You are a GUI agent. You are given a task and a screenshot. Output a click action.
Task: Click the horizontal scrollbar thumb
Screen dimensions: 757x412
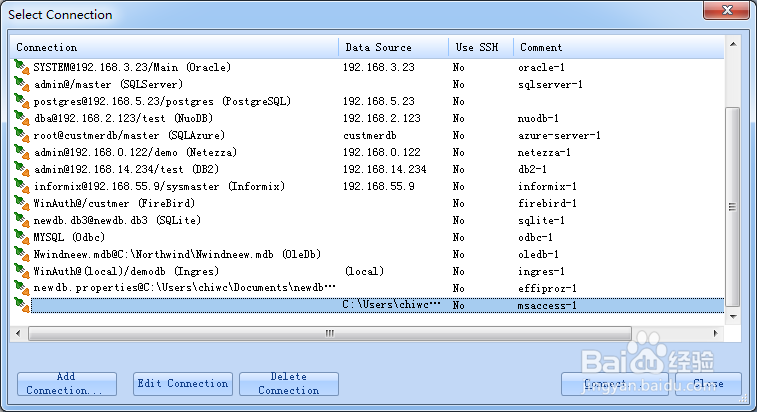[330, 333]
